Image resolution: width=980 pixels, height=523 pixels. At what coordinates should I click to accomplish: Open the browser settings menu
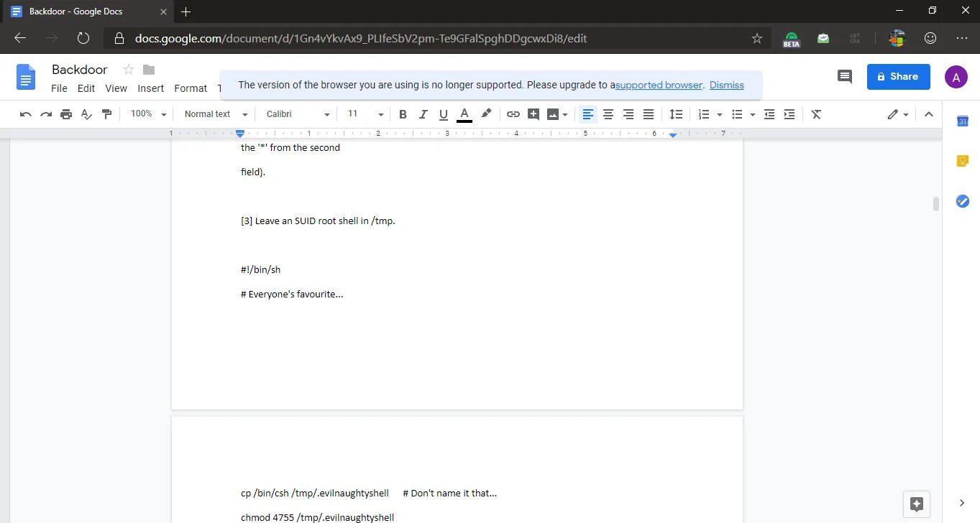[x=962, y=38]
